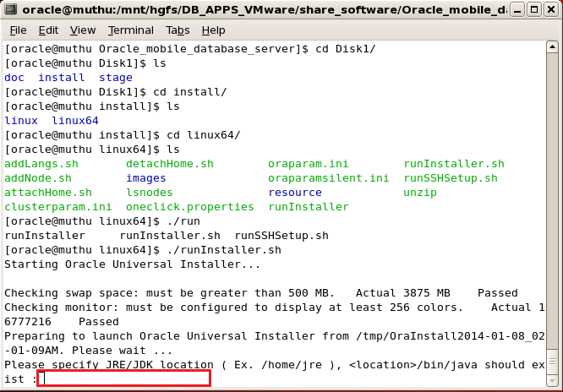Image resolution: width=563 pixels, height=392 pixels.
Task: Click the 'linux64' directory listing entry
Action: tap(75, 121)
